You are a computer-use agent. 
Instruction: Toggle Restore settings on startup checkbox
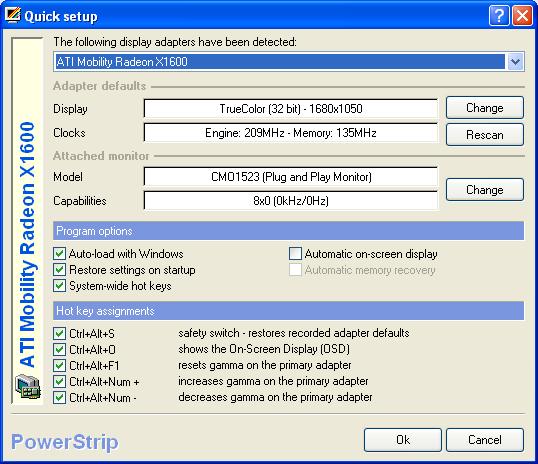pyautogui.click(x=59, y=270)
